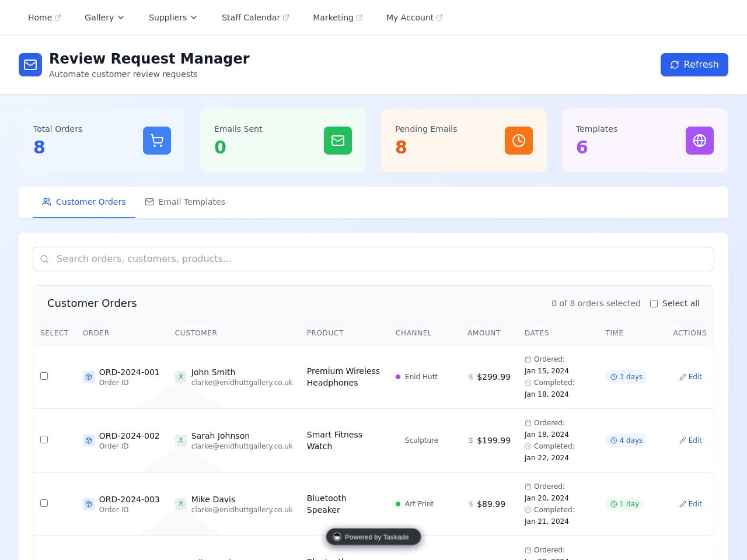This screenshot has height=560, width=747.
Task: Click the user avatar icon beside Sarah Johnson
Action: coord(181,440)
